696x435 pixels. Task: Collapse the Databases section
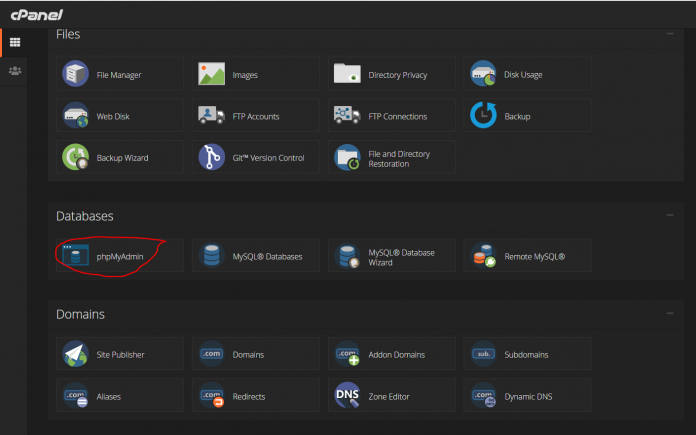point(670,215)
